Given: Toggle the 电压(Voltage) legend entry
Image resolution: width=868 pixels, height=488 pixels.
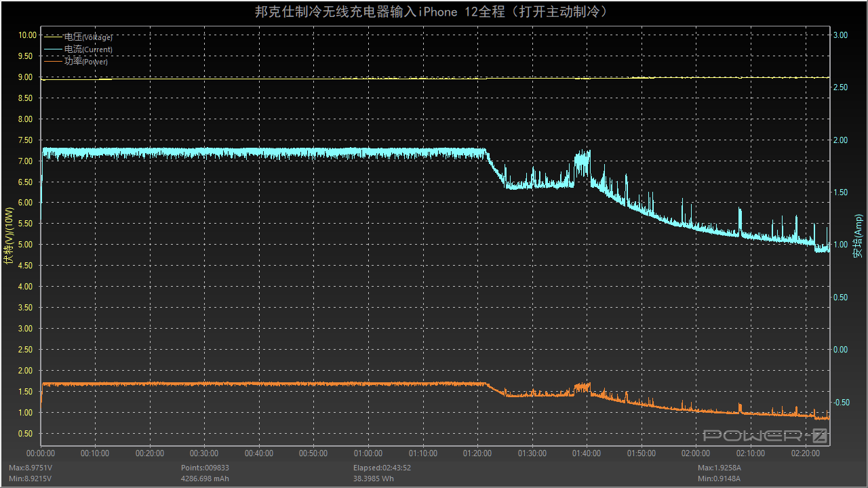Looking at the screenshot, I should click(88, 37).
